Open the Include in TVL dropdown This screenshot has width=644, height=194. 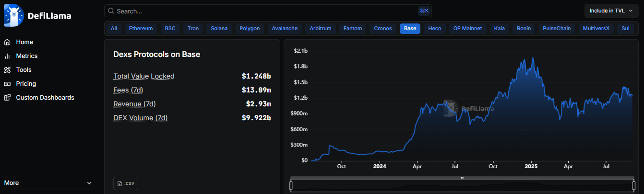pyautogui.click(x=611, y=11)
